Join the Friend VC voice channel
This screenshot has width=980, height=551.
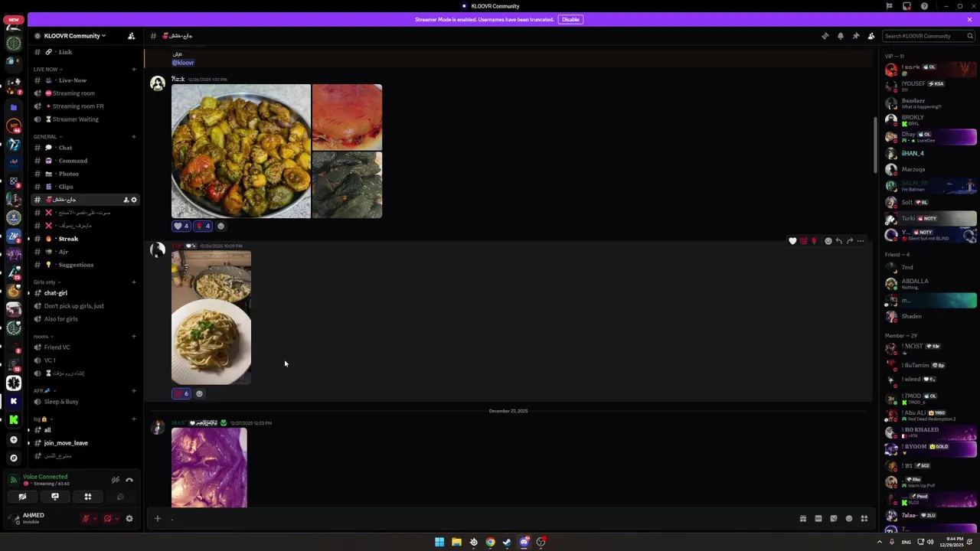pos(84,347)
